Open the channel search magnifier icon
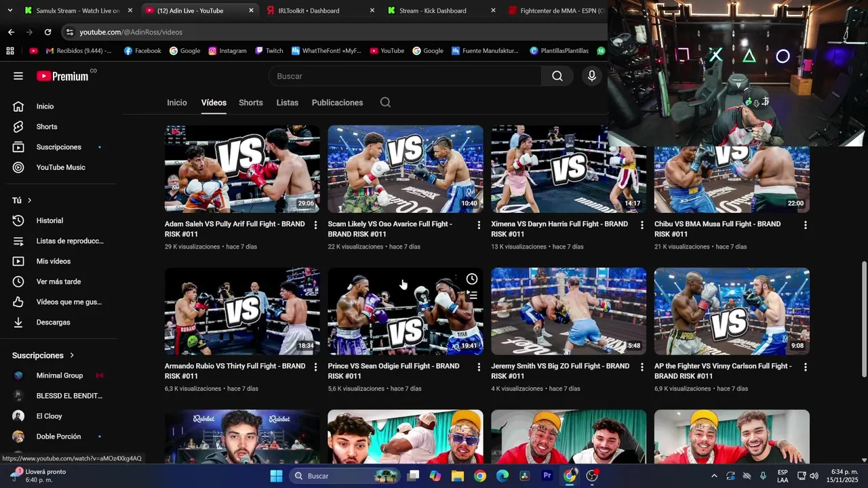The height and width of the screenshot is (488, 868). 385,102
